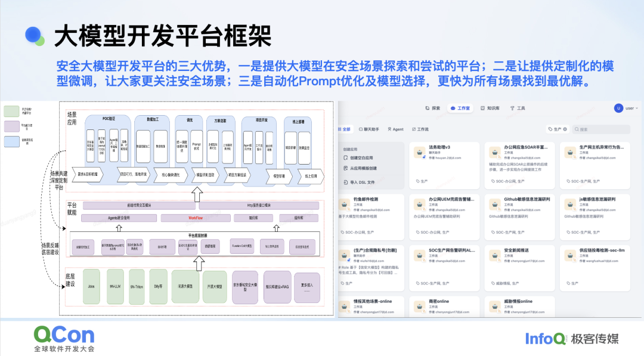Click the 插件库 box in diagram
This screenshot has width=644, height=356.
click(299, 218)
